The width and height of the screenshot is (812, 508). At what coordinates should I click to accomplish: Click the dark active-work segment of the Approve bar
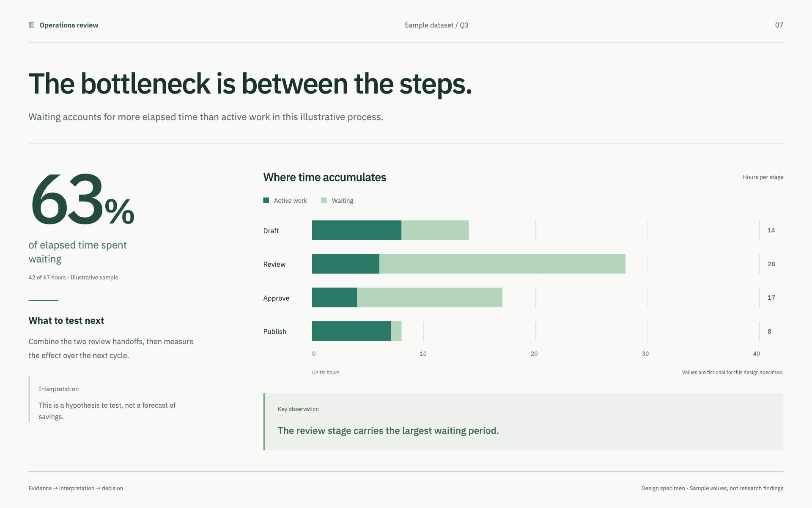(x=335, y=298)
